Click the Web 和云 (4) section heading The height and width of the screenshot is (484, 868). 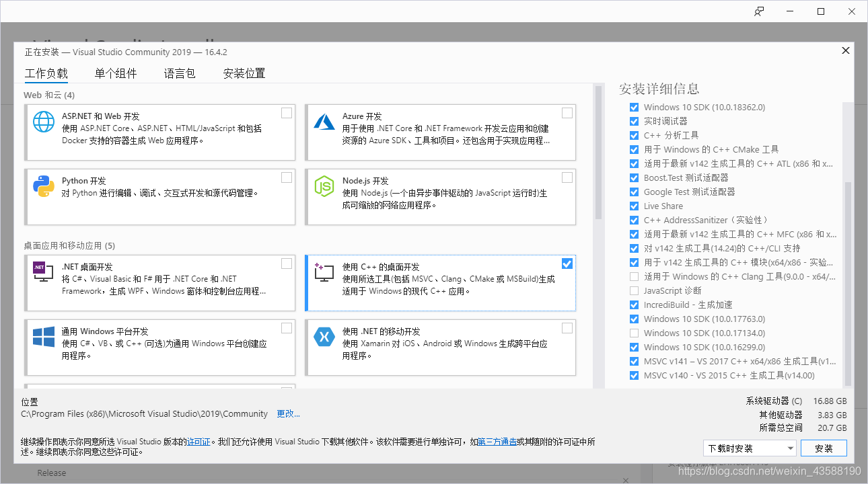49,95
